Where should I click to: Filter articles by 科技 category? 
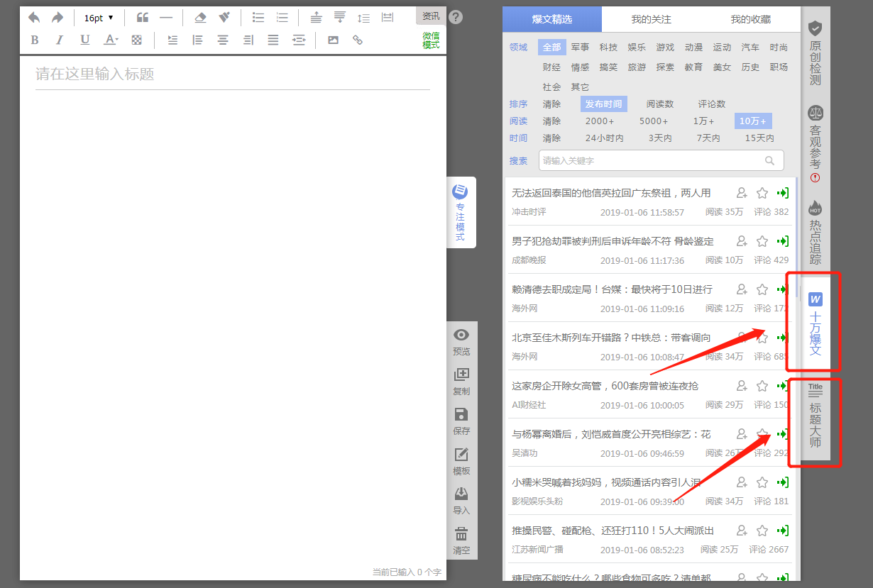[x=608, y=48]
